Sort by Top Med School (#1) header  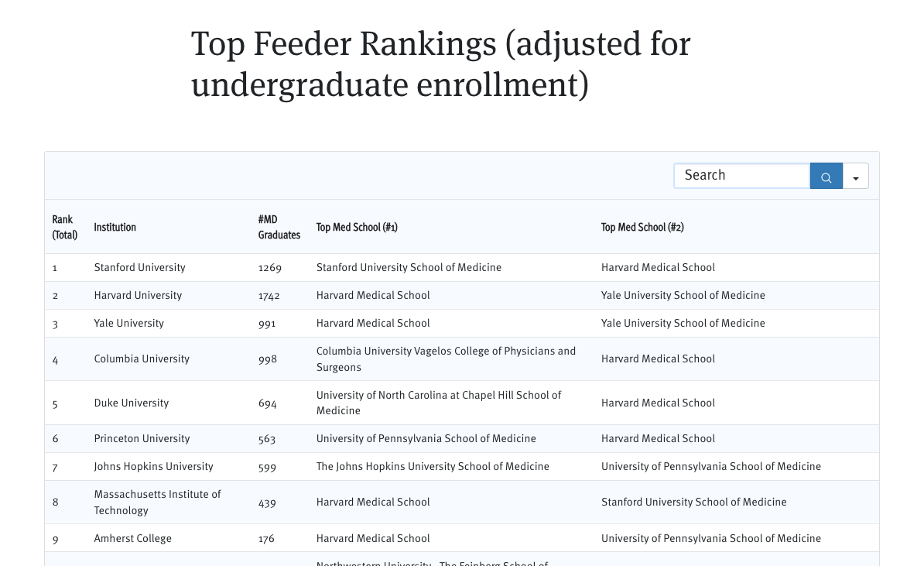tap(357, 227)
